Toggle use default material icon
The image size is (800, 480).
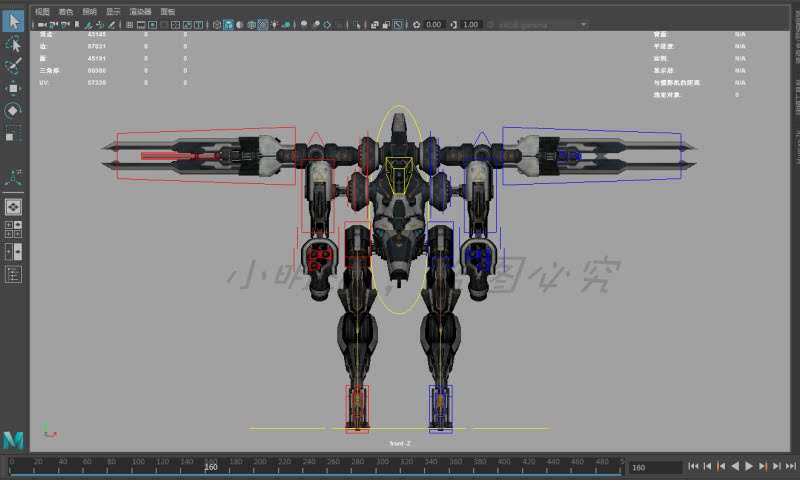coord(240,24)
